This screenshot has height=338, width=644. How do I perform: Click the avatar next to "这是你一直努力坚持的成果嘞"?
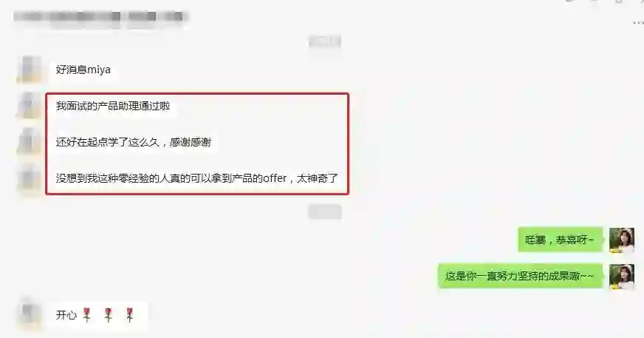coord(622,277)
